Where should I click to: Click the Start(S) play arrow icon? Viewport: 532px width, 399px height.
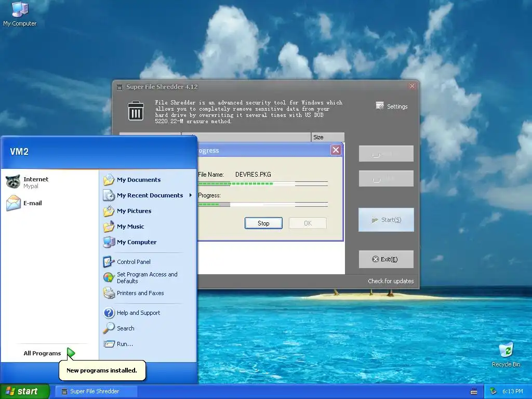(375, 220)
